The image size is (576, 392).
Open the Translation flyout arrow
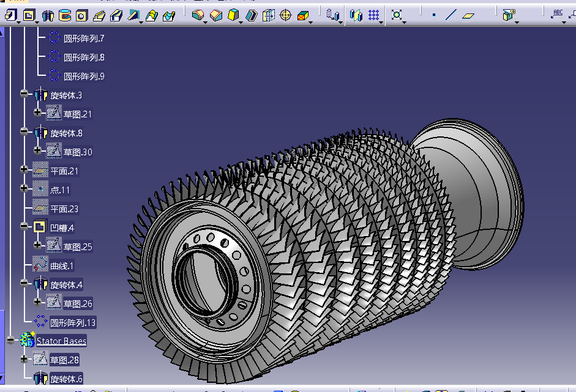coord(340,23)
